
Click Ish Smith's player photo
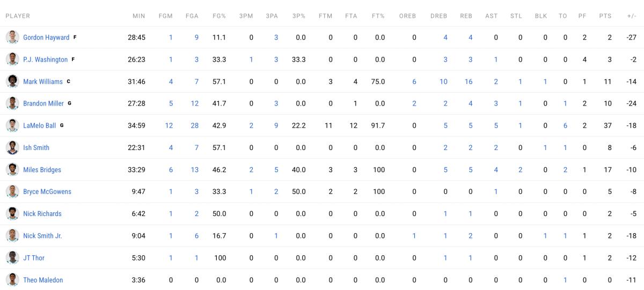click(12, 147)
